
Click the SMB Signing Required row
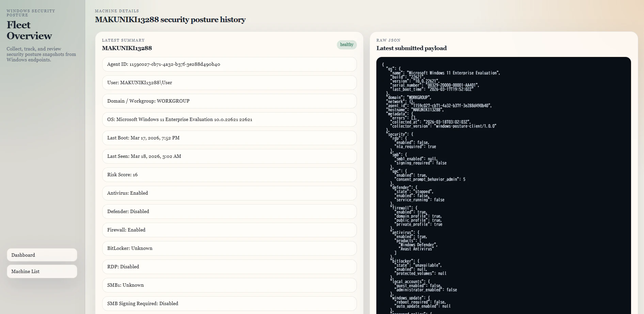pos(229,304)
